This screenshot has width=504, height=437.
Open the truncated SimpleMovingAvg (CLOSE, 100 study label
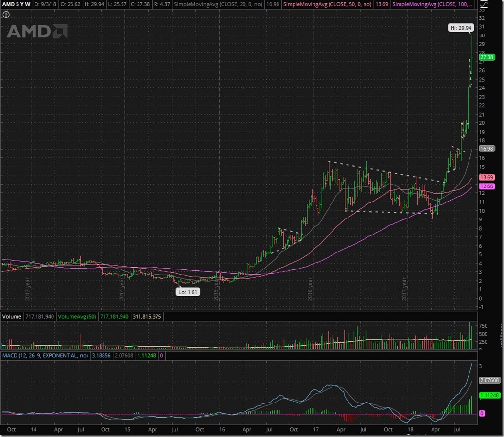pos(433,4)
